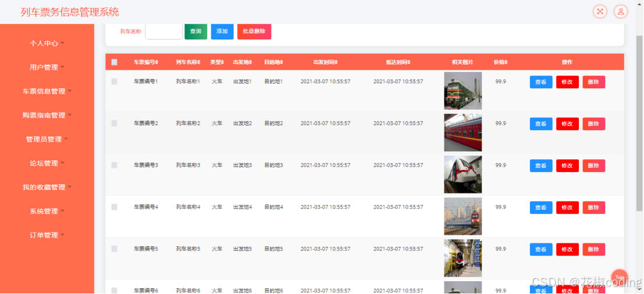Screen dimensions: 644x294
Task: Click 删除 for 车票编号5
Action: 593,249
